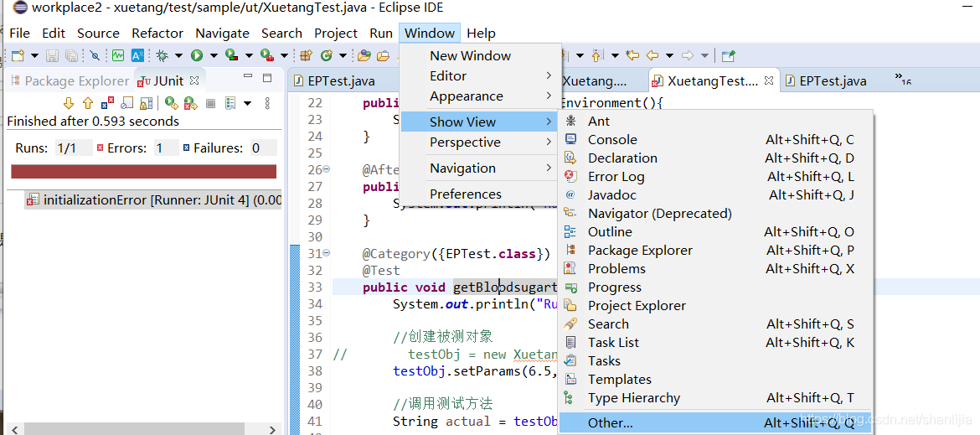
Task: Open the External Tools dropdown arrow
Action: tap(284, 55)
